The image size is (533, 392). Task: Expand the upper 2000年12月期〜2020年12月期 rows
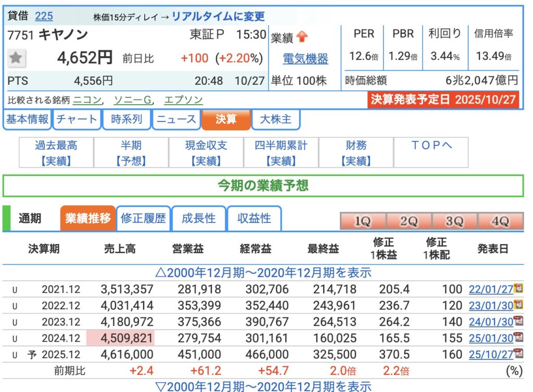[266, 272]
